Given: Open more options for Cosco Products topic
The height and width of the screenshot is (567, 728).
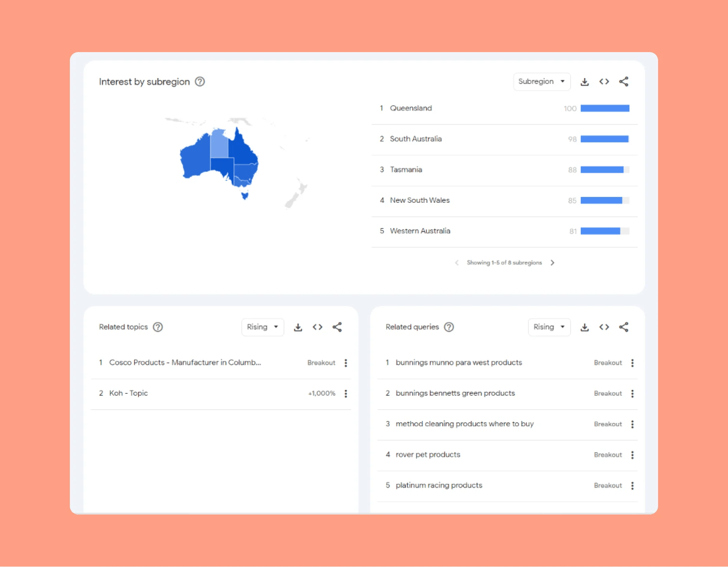Looking at the screenshot, I should pyautogui.click(x=346, y=363).
